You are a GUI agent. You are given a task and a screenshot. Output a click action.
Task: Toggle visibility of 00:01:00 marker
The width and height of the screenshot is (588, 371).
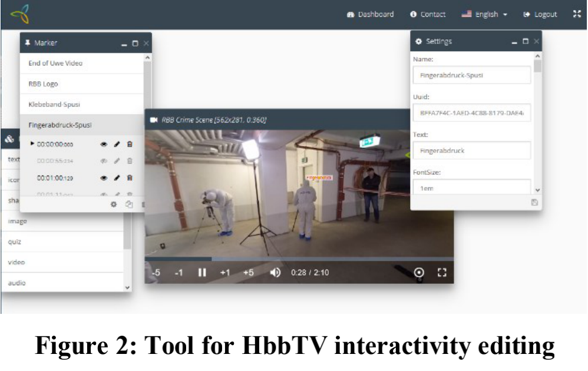click(x=104, y=177)
